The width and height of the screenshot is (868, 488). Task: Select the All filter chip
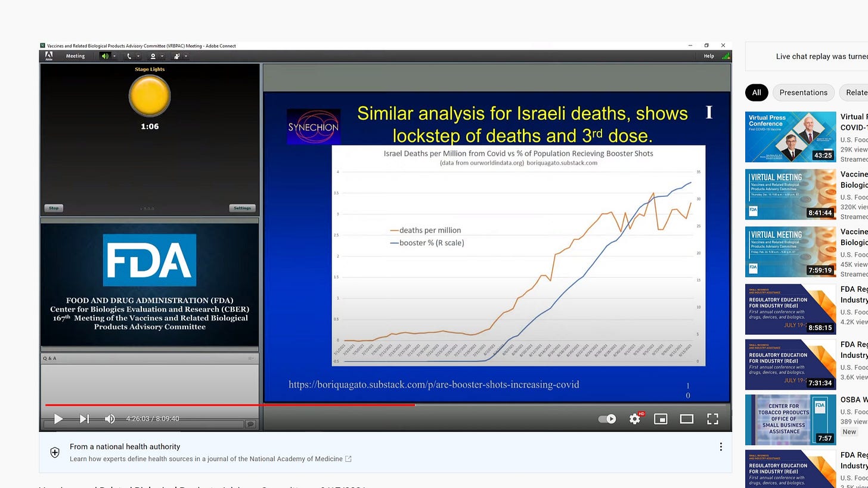(x=757, y=92)
